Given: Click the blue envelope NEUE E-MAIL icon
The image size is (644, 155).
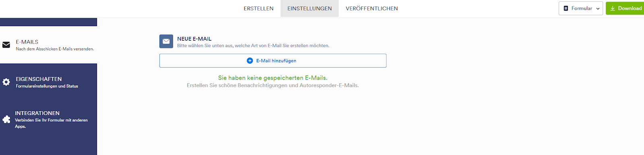Looking at the screenshot, I should [x=166, y=41].
